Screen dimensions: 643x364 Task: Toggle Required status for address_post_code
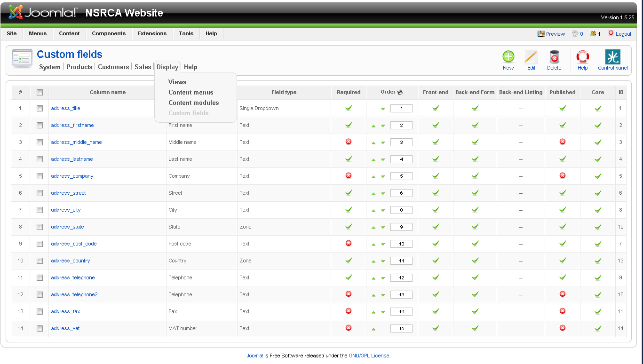(349, 243)
